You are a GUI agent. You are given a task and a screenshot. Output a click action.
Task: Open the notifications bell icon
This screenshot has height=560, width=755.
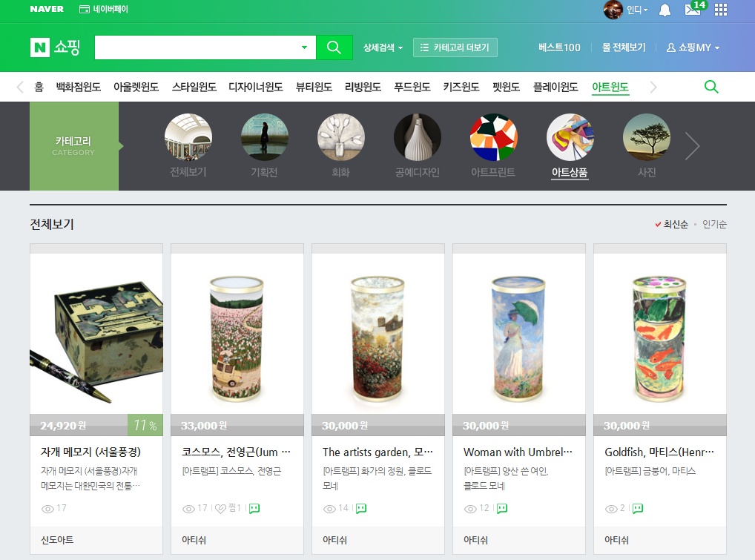tap(665, 10)
